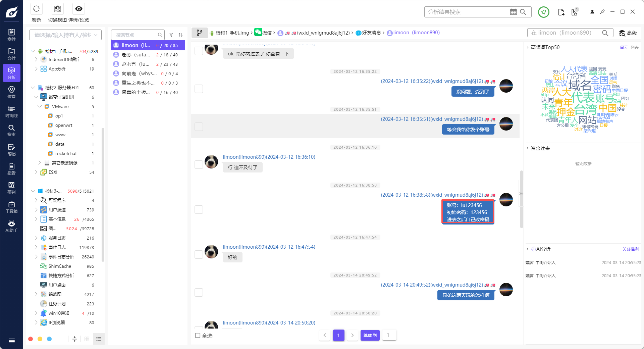Open the 报告 report section
Image resolution: width=644 pixels, height=349 pixels.
pyautogui.click(x=11, y=169)
